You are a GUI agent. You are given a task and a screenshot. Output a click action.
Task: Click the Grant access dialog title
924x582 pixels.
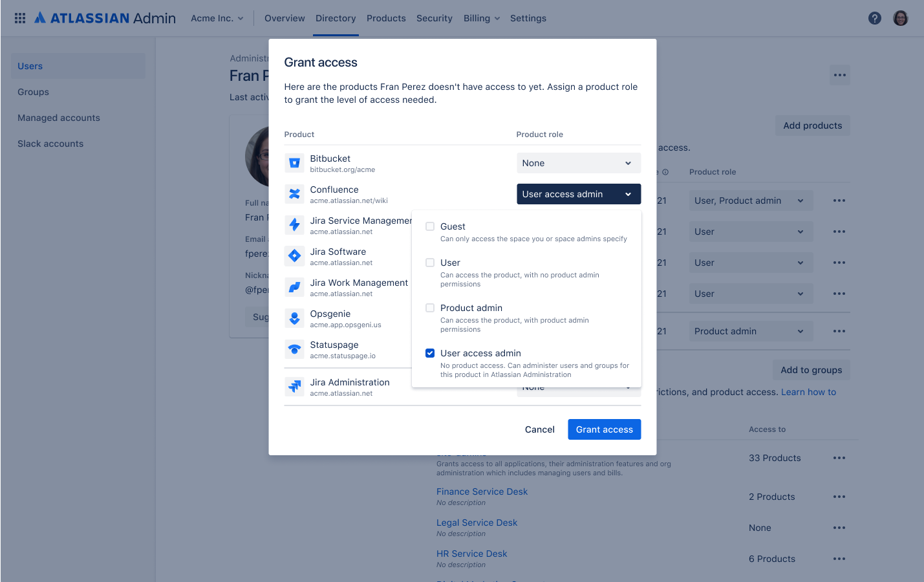pyautogui.click(x=321, y=62)
